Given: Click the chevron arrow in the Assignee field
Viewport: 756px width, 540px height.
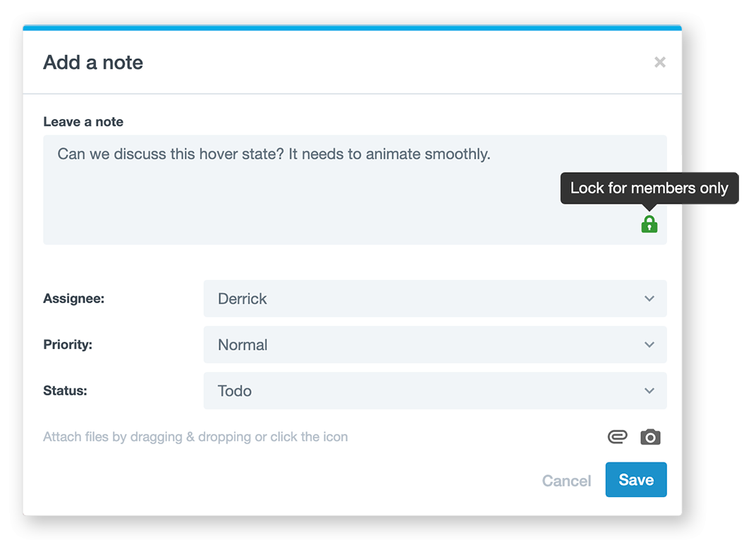Looking at the screenshot, I should [650, 299].
